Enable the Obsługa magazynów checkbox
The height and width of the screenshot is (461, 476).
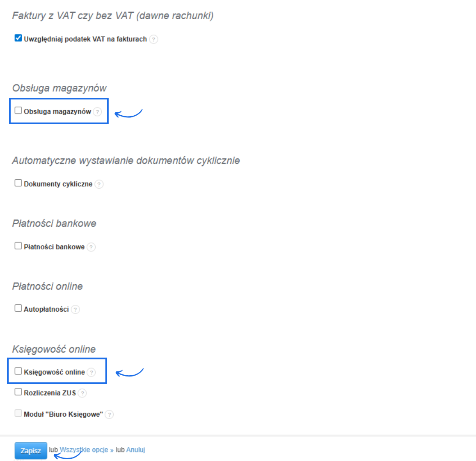tap(18, 110)
